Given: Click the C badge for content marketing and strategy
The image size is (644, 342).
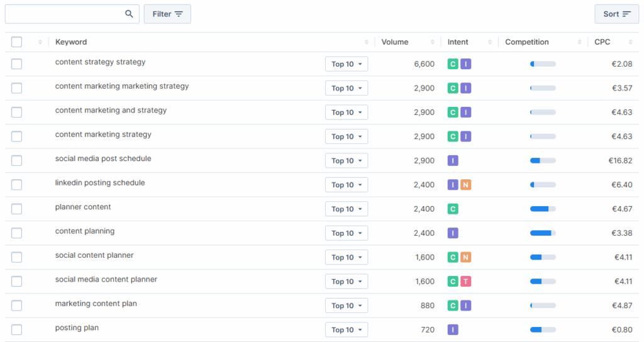Looking at the screenshot, I should coord(453,112).
